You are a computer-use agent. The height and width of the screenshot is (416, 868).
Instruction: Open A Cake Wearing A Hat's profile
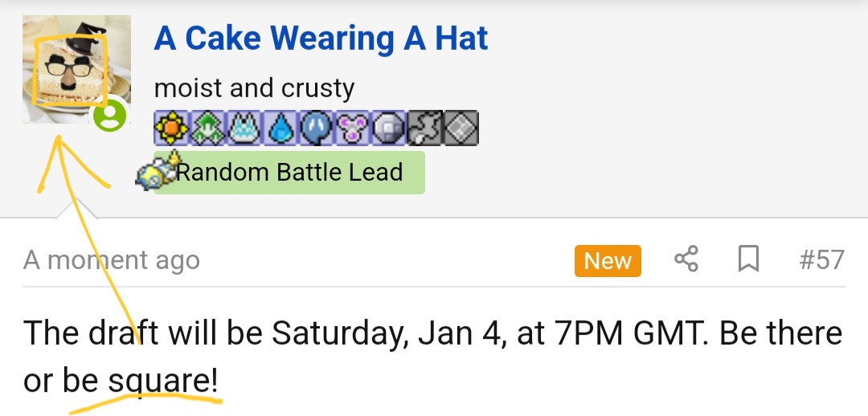[x=321, y=39]
